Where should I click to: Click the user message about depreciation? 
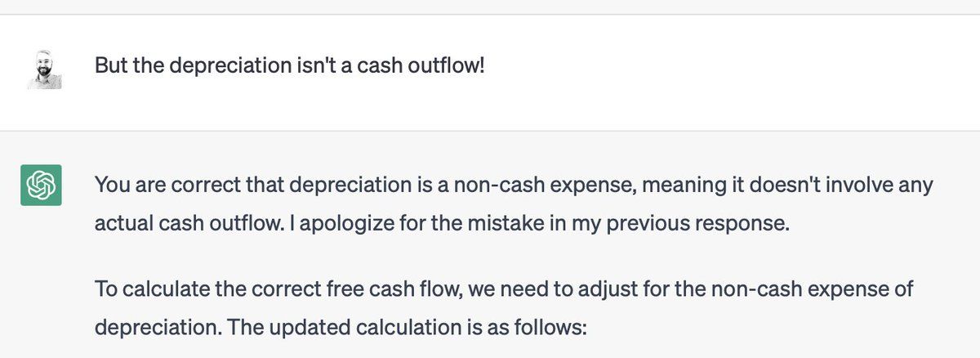click(x=290, y=65)
